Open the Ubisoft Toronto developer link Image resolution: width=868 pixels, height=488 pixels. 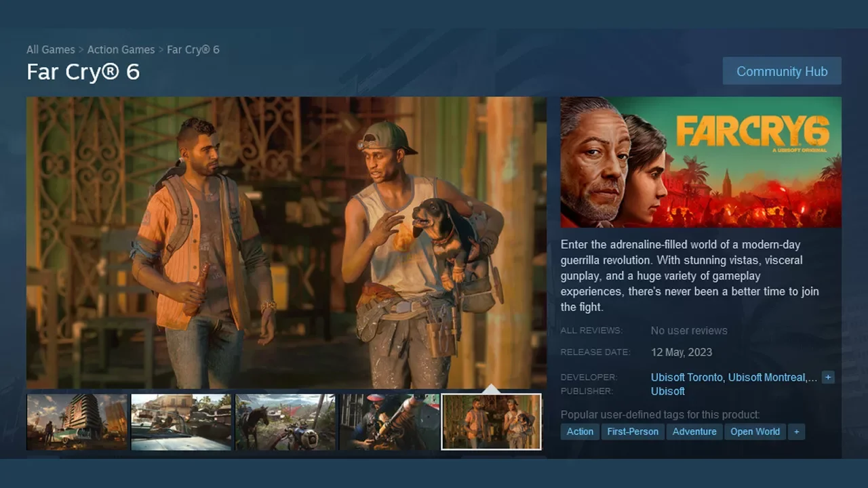pos(687,378)
